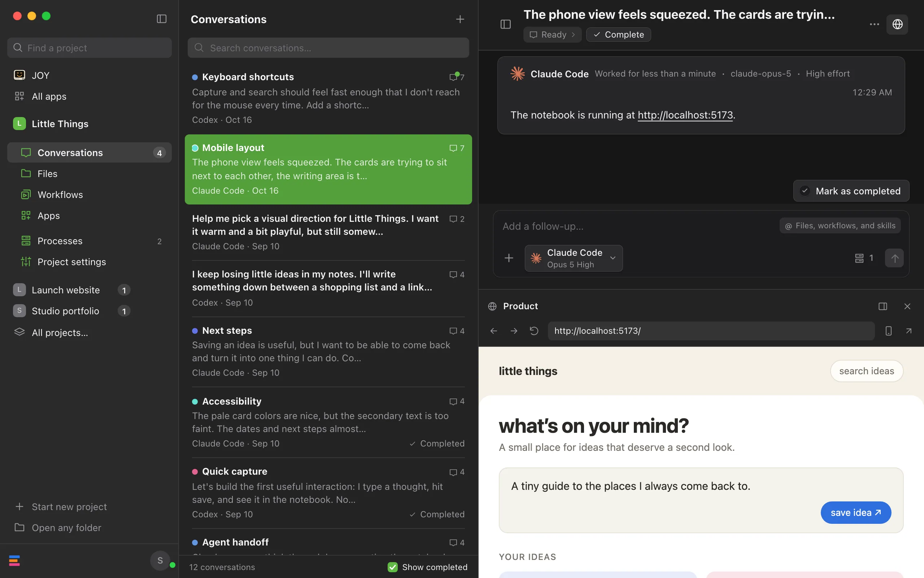
Task: Toggle Show completed checkbox
Action: (392, 567)
